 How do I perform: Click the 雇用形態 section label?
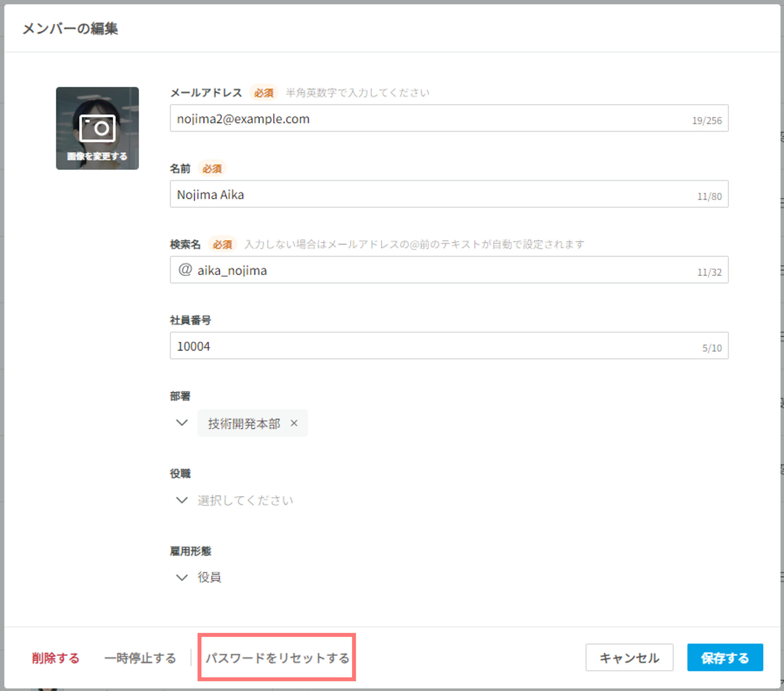tap(191, 552)
